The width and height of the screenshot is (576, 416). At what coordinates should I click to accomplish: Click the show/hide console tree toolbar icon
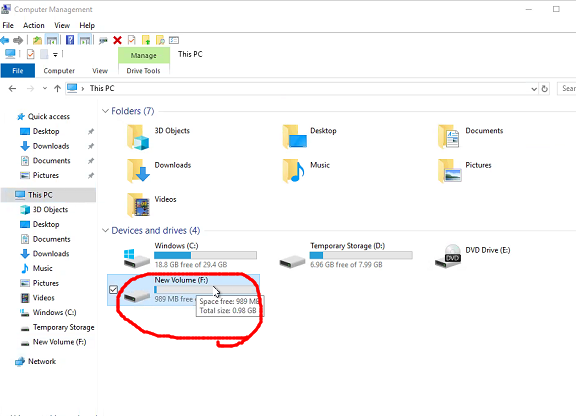point(52,40)
